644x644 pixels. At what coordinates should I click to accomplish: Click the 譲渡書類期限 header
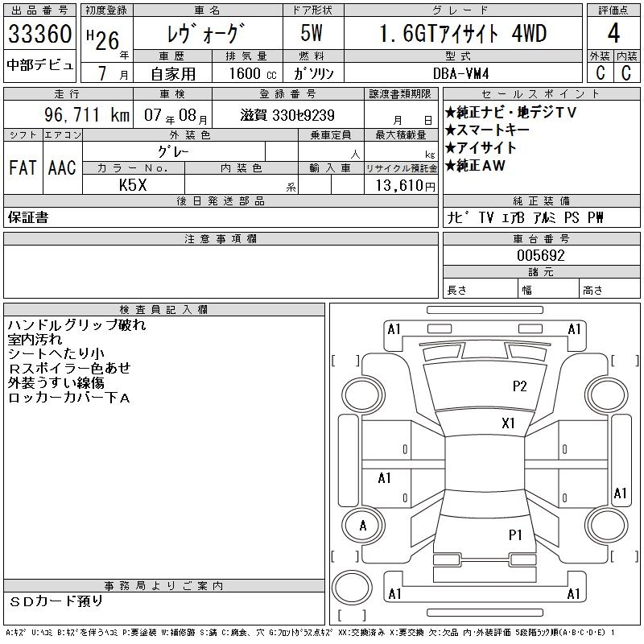400,94
